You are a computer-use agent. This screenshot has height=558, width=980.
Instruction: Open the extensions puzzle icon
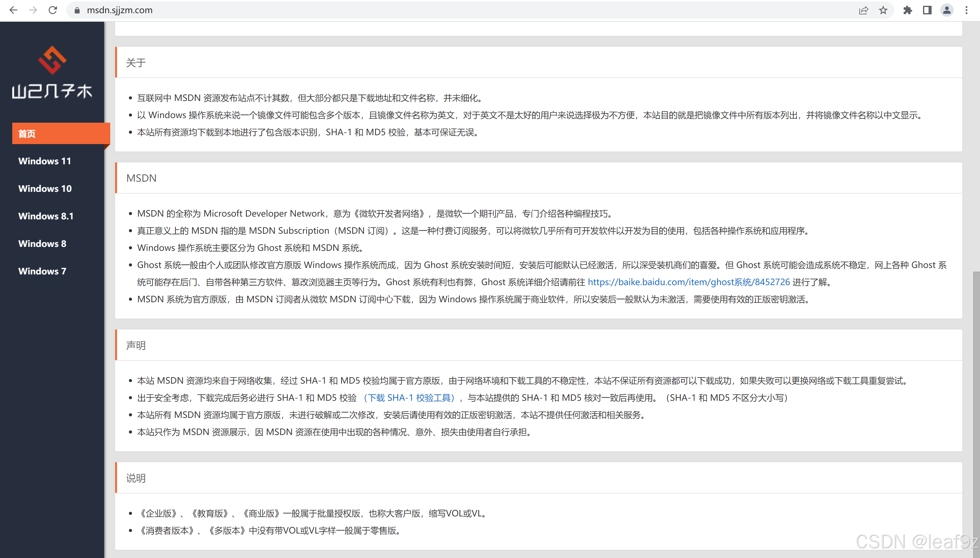(907, 10)
